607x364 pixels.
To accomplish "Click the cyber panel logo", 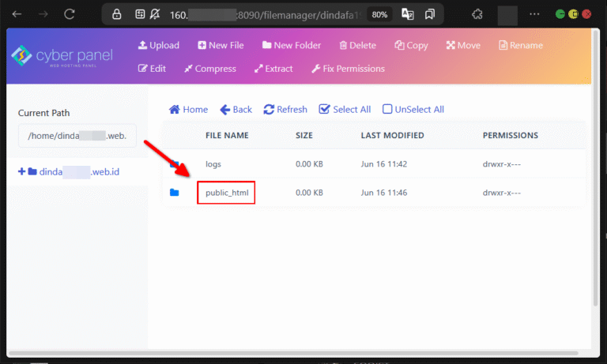I will point(62,56).
